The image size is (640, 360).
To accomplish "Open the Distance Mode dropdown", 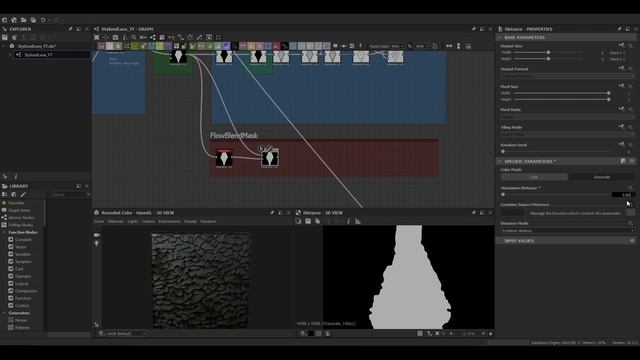I will (567, 231).
